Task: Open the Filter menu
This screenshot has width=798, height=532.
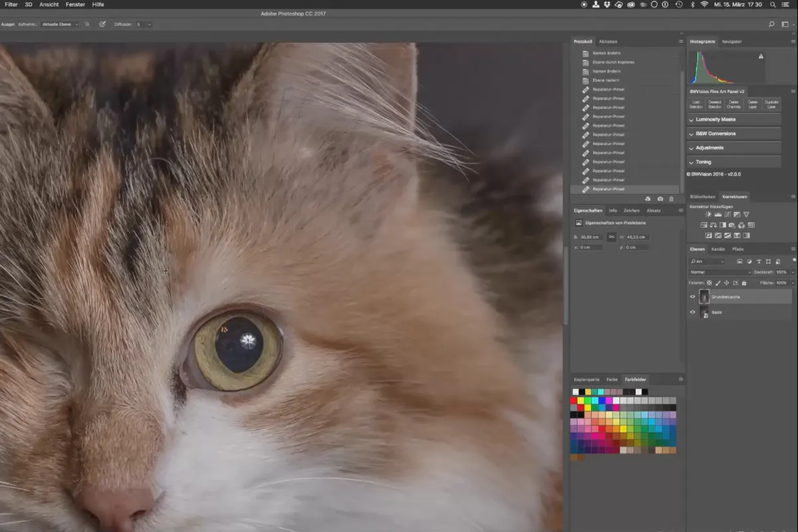Action: [11, 4]
